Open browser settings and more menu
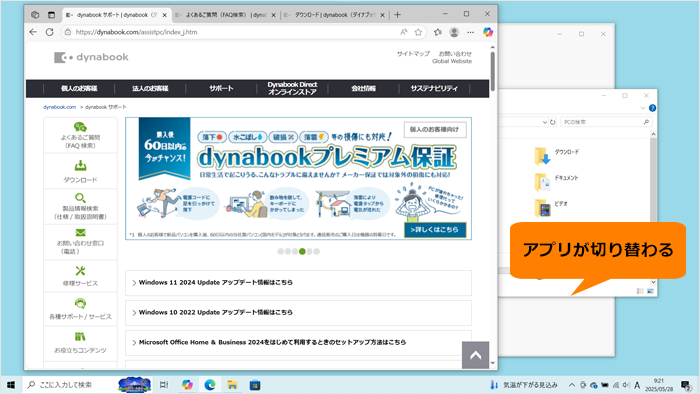This screenshot has height=394, width=700. pos(471,32)
